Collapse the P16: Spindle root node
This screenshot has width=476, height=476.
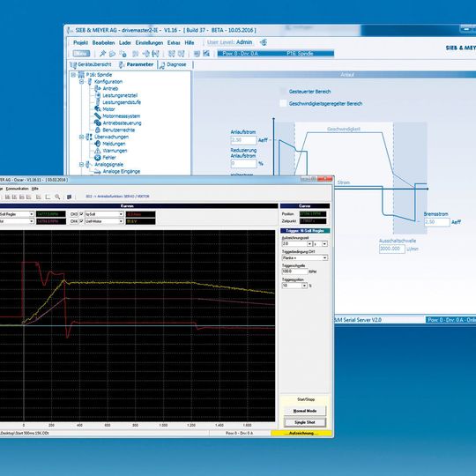[x=73, y=74]
